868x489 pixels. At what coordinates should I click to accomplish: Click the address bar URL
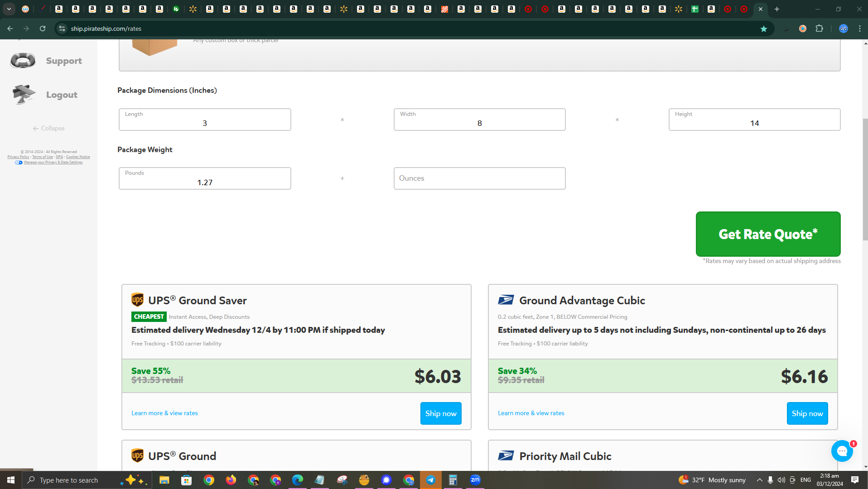coord(106,29)
